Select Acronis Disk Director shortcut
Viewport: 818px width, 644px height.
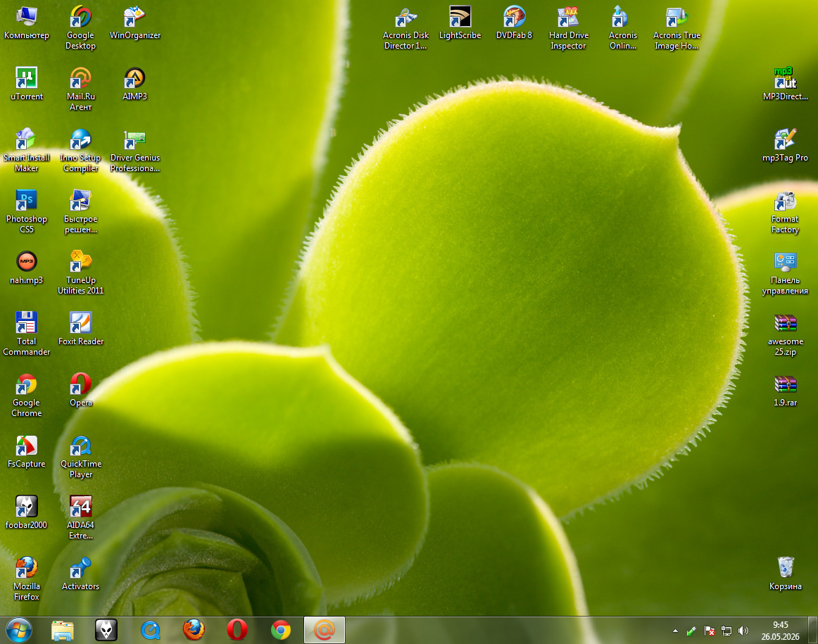(405, 27)
